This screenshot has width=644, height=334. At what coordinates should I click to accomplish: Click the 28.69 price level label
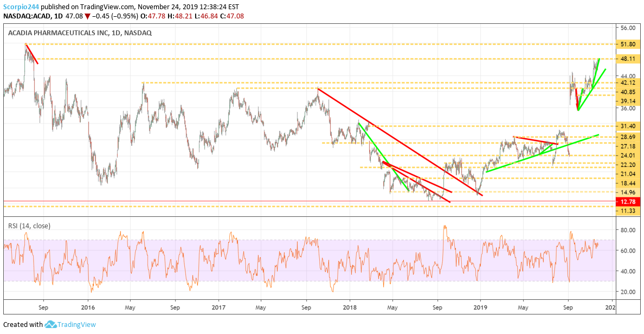[x=628, y=137]
